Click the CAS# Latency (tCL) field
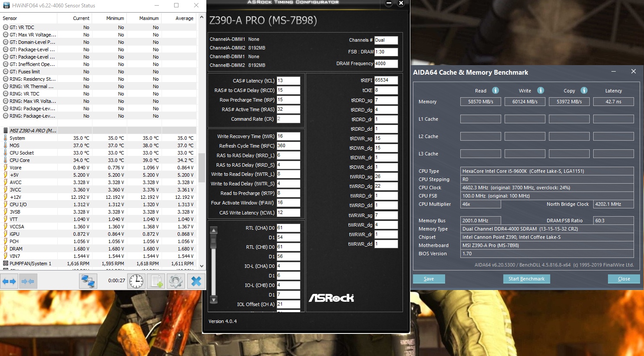The image size is (644, 356). (288, 81)
